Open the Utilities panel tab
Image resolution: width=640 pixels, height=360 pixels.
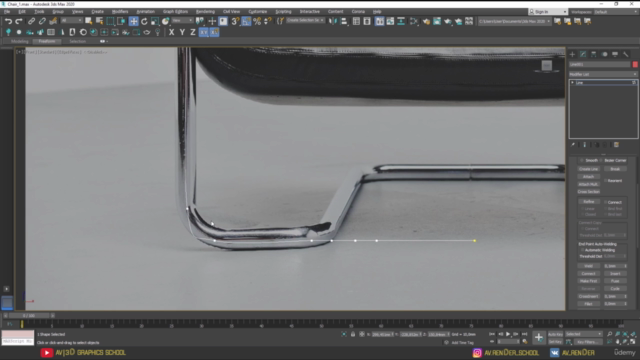[x=625, y=54]
